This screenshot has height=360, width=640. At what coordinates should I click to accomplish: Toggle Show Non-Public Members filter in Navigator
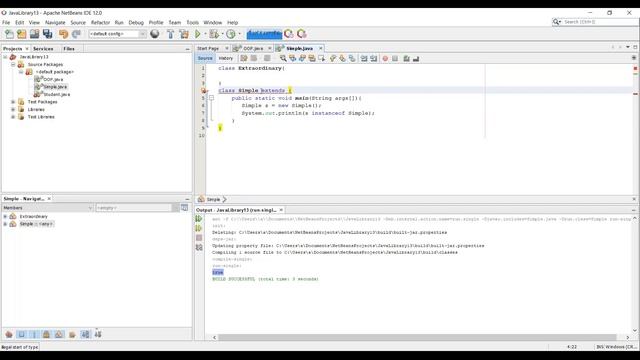click(47, 334)
